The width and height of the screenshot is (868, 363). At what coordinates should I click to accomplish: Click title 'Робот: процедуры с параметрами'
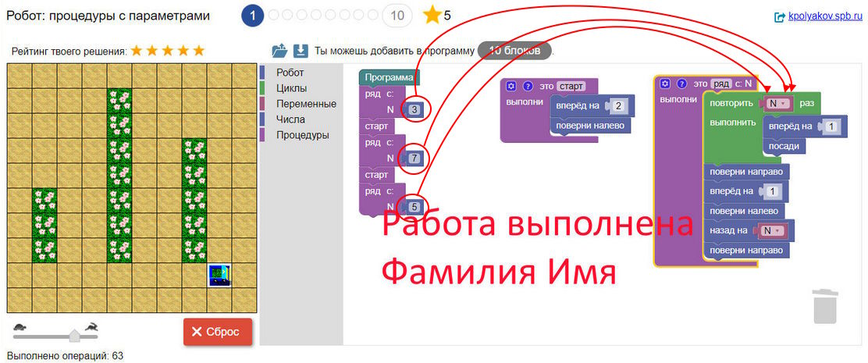coord(108,16)
